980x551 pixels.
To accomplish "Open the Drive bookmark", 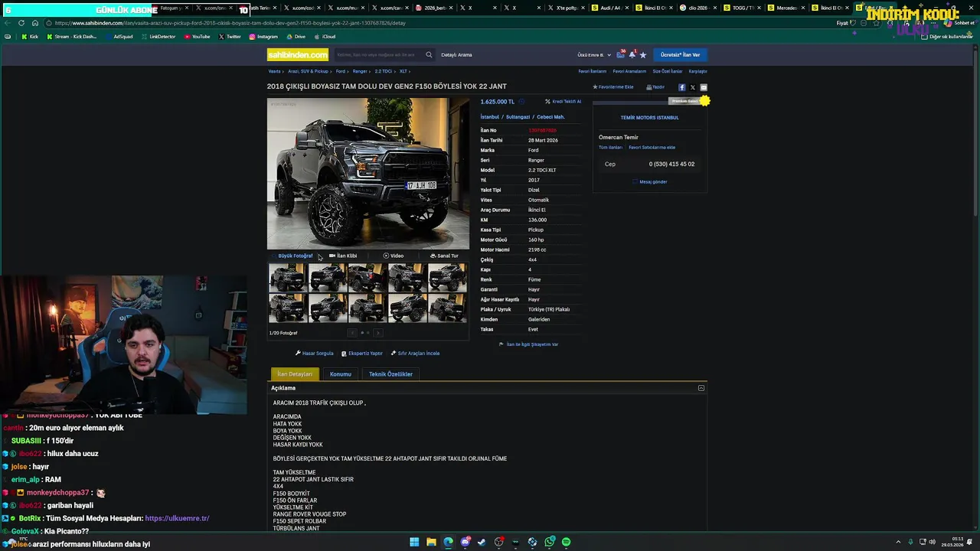I will pos(296,37).
